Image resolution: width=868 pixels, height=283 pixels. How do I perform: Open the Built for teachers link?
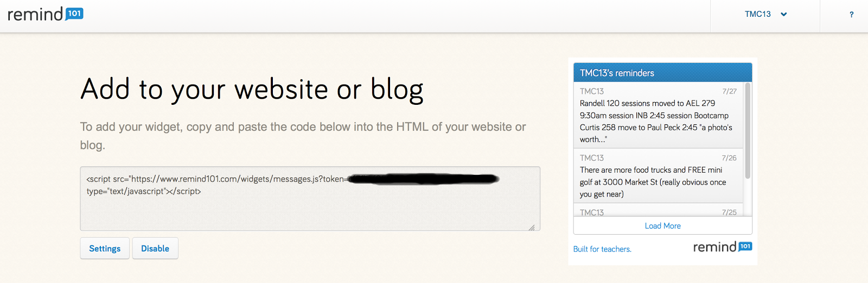pos(602,249)
